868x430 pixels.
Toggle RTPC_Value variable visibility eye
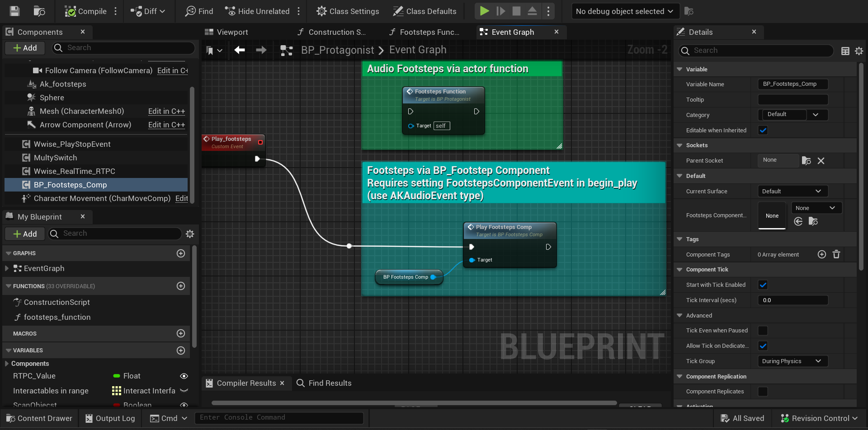(x=184, y=376)
